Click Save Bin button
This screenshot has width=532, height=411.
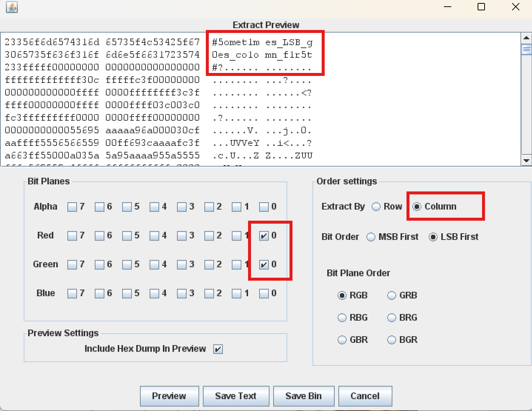coord(304,396)
